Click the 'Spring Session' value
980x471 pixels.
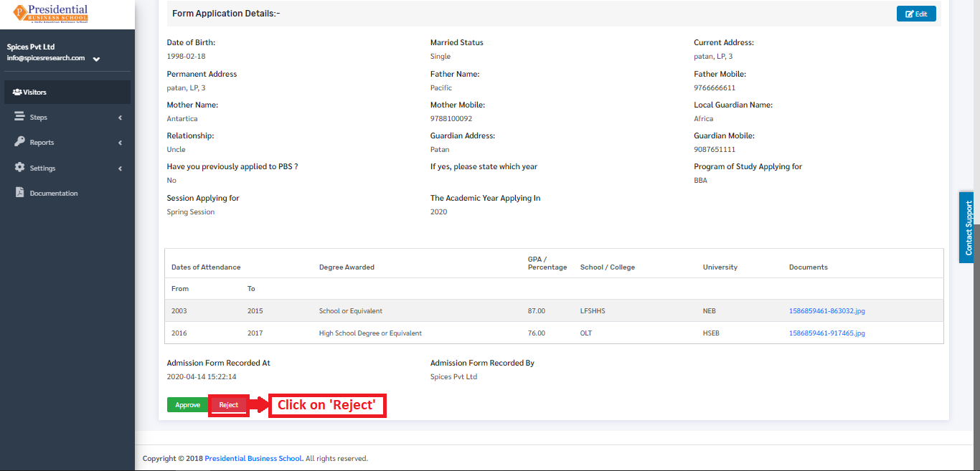191,211
